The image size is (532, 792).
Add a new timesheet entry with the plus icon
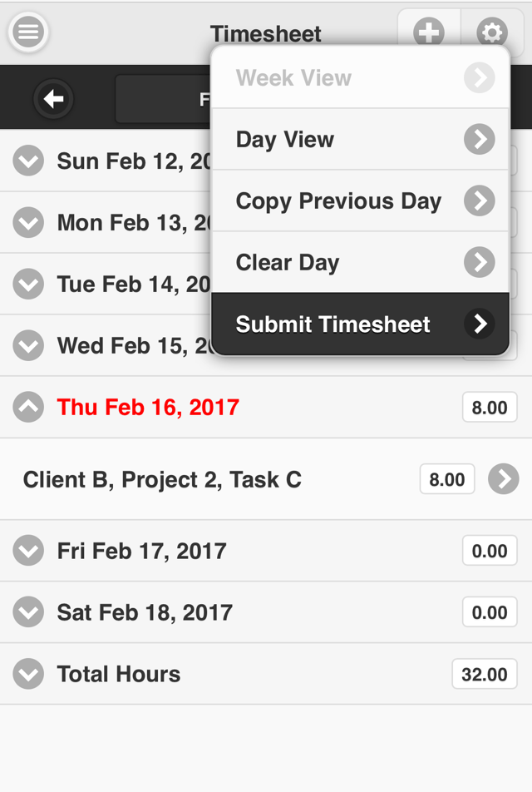(428, 32)
